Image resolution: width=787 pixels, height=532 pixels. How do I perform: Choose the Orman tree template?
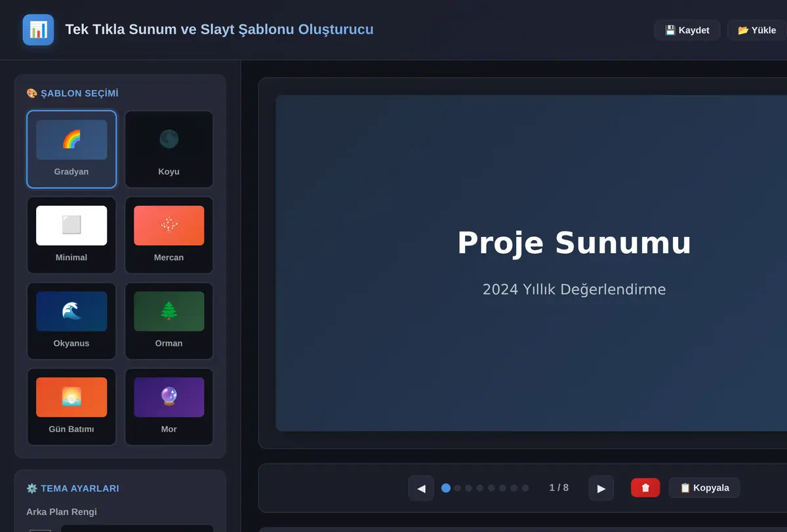169,321
